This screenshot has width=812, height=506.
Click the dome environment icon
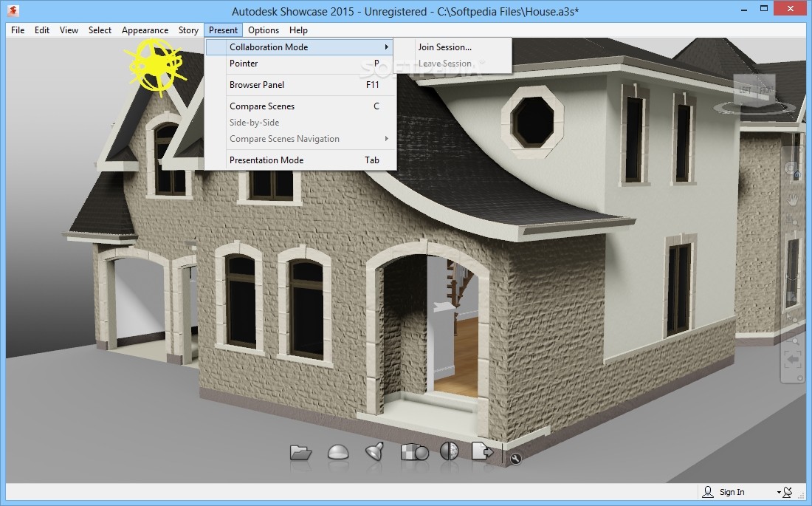pos(338,452)
